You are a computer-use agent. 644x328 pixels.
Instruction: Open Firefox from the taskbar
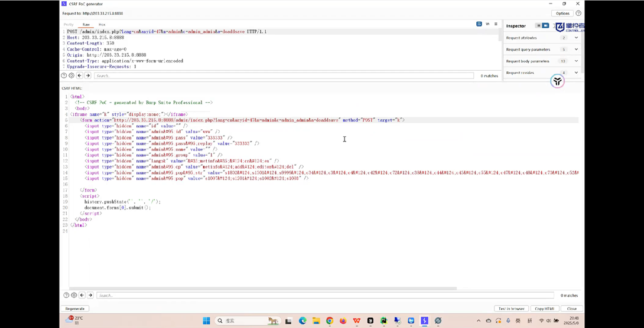[x=343, y=320]
